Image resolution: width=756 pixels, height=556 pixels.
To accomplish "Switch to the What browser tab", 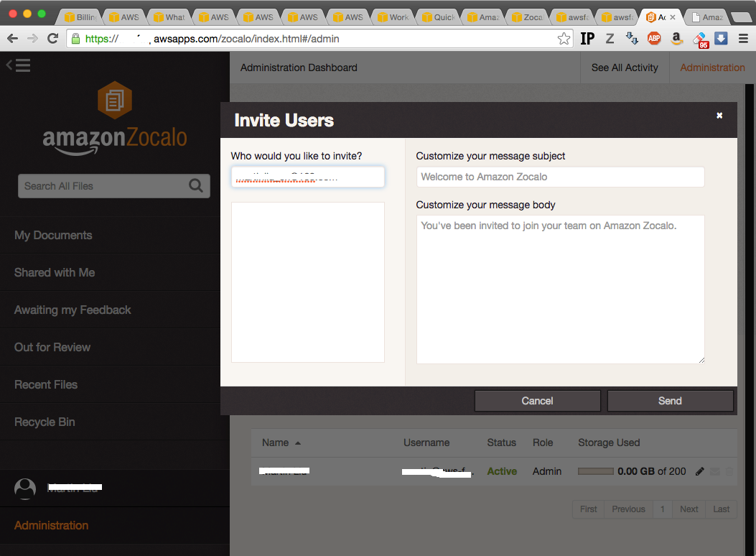I will click(x=169, y=17).
